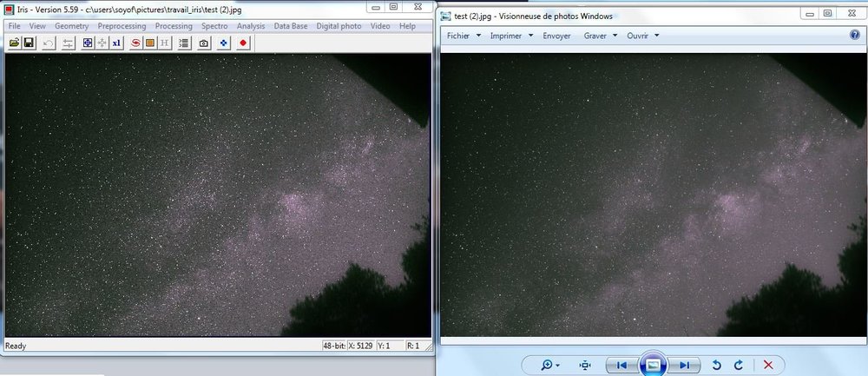Viewport: 868px width, 376px height.
Task: Open the Help menu in Iris
Action: (x=407, y=26)
